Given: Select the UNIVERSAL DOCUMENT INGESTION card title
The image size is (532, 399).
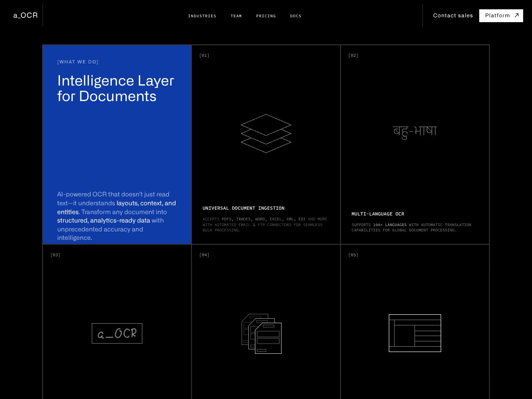Looking at the screenshot, I should pos(243,208).
